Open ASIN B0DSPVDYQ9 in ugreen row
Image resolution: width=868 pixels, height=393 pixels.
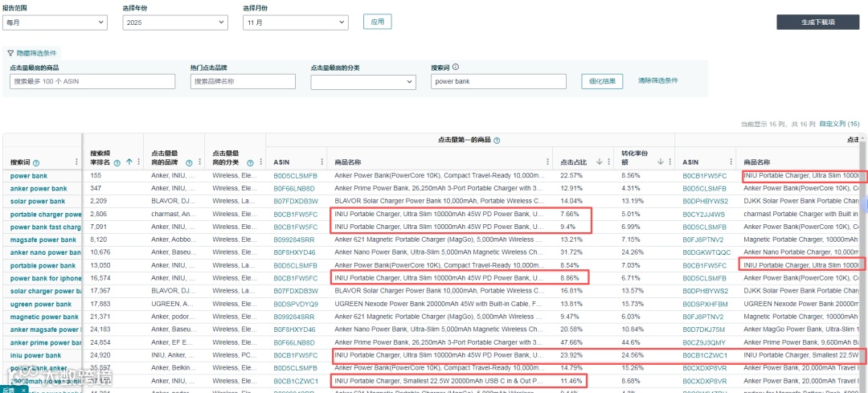pyautogui.click(x=296, y=304)
